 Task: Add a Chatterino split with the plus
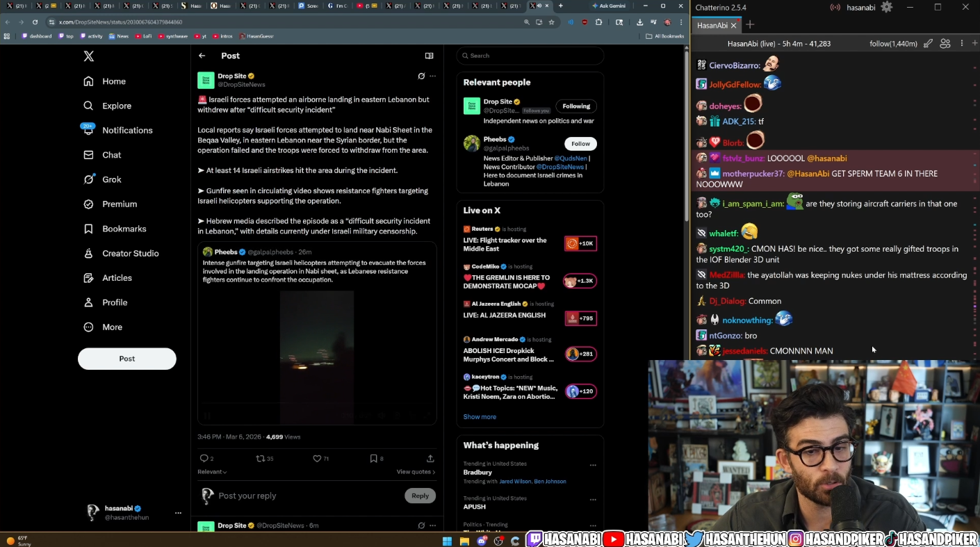(973, 43)
